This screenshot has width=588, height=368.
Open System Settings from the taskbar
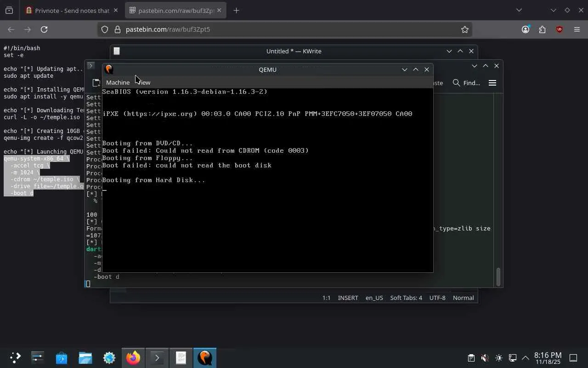[x=37, y=357]
